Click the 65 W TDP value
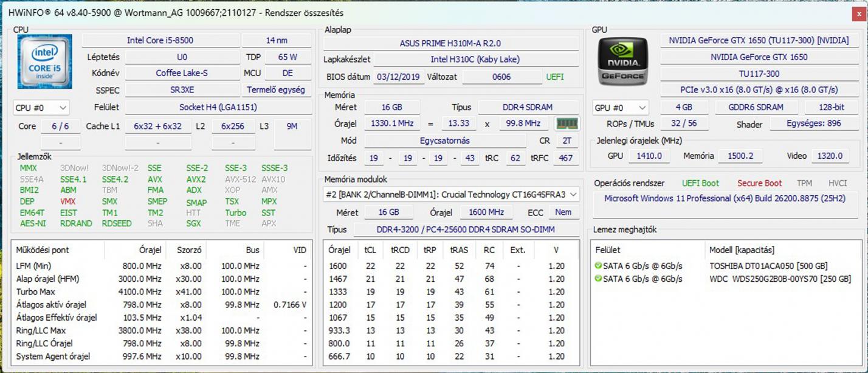The height and width of the screenshot is (373, 868). tap(288, 57)
